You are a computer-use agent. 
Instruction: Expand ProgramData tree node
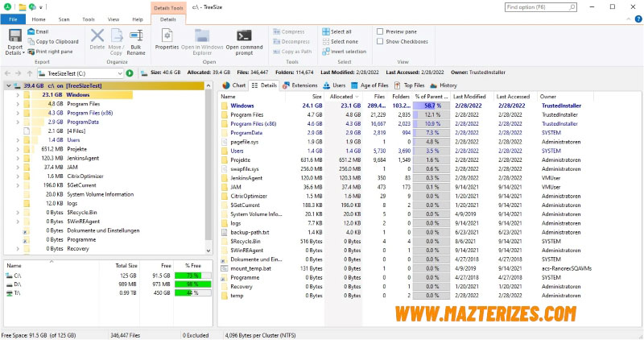click(18, 122)
